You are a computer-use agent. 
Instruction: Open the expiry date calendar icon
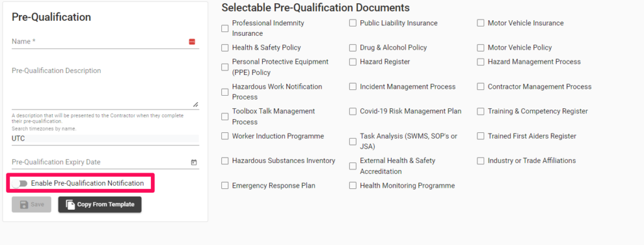click(x=194, y=162)
